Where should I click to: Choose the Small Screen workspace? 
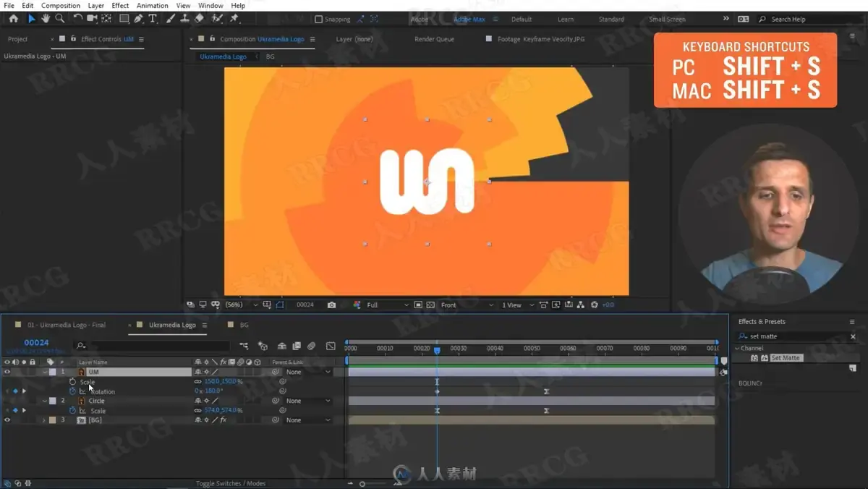[x=667, y=20]
